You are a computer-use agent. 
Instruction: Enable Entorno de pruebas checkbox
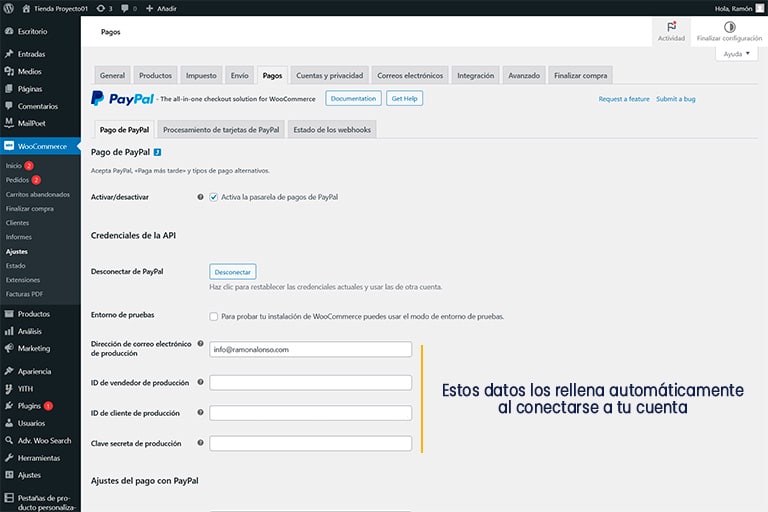coord(214,317)
